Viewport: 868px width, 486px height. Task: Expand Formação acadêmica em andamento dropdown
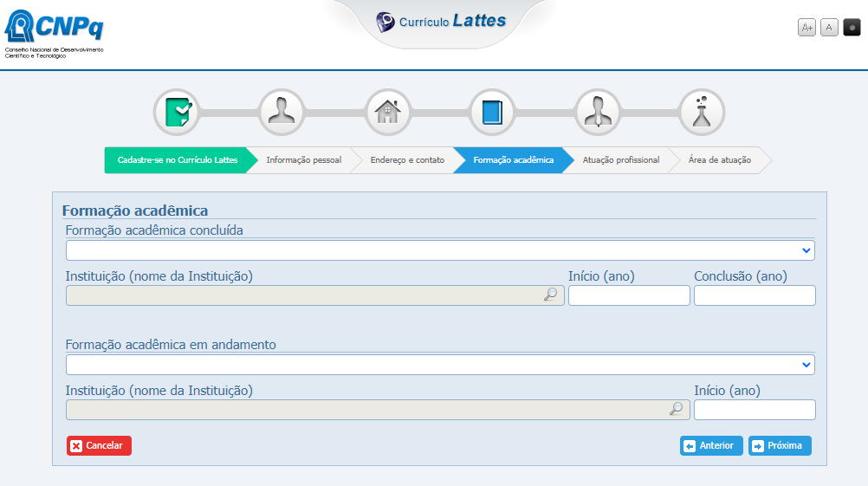(440, 365)
